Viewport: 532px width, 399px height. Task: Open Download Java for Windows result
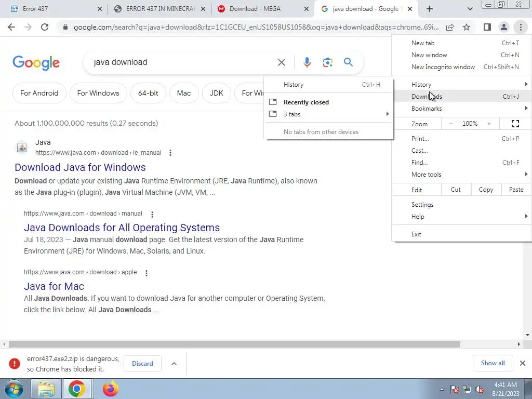click(x=80, y=167)
